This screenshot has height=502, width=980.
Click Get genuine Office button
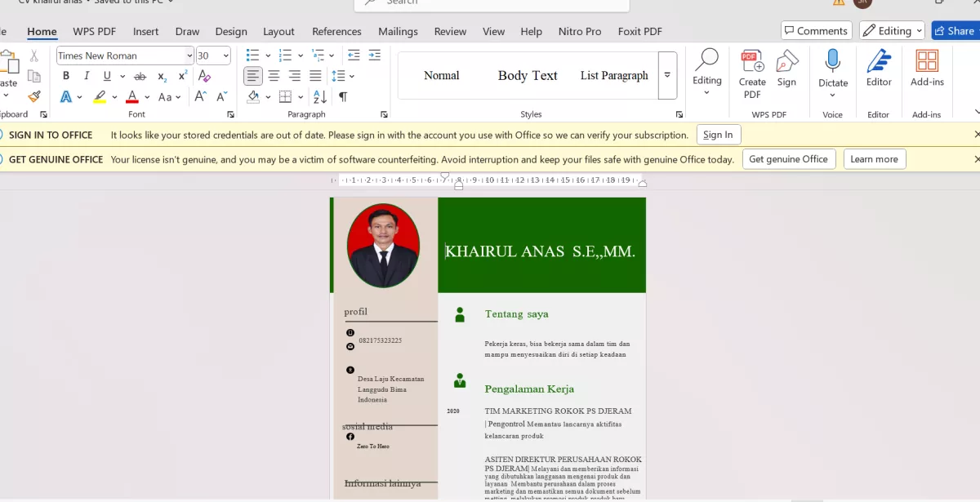(788, 159)
